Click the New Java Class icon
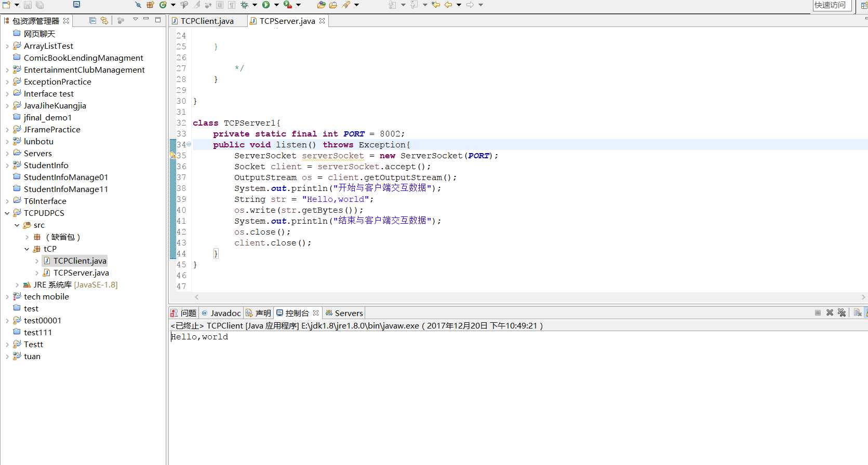Viewport: 868px width, 465px height. 163,5
